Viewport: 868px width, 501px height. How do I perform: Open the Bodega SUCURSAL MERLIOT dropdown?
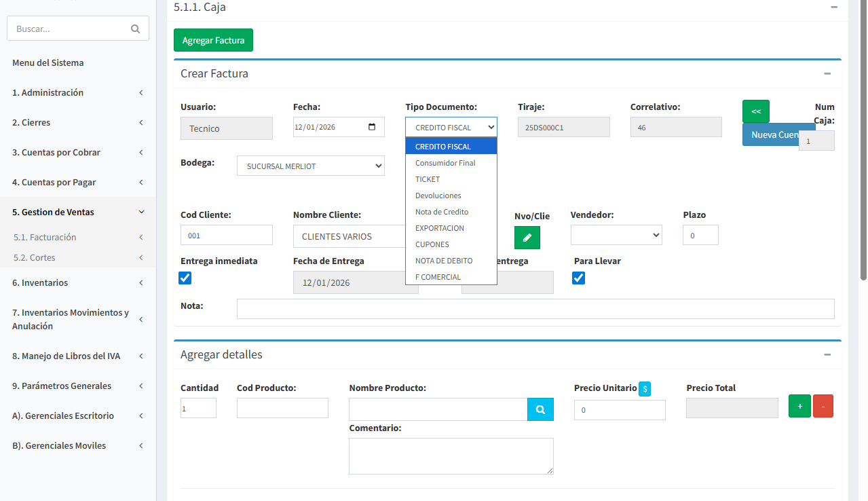(310, 166)
